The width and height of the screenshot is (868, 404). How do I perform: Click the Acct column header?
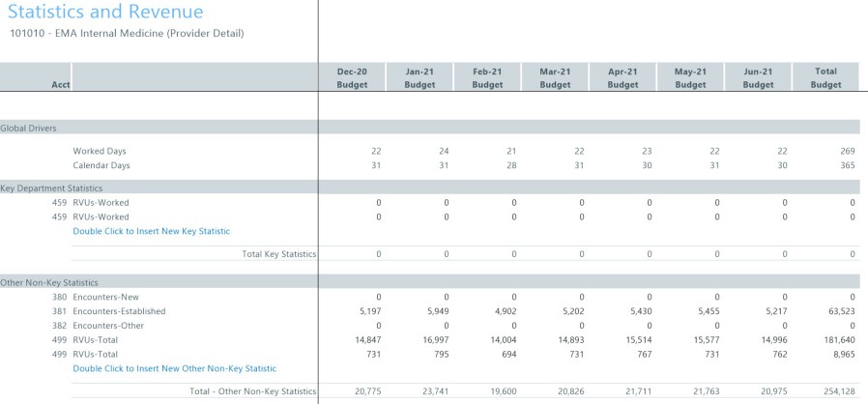60,85
